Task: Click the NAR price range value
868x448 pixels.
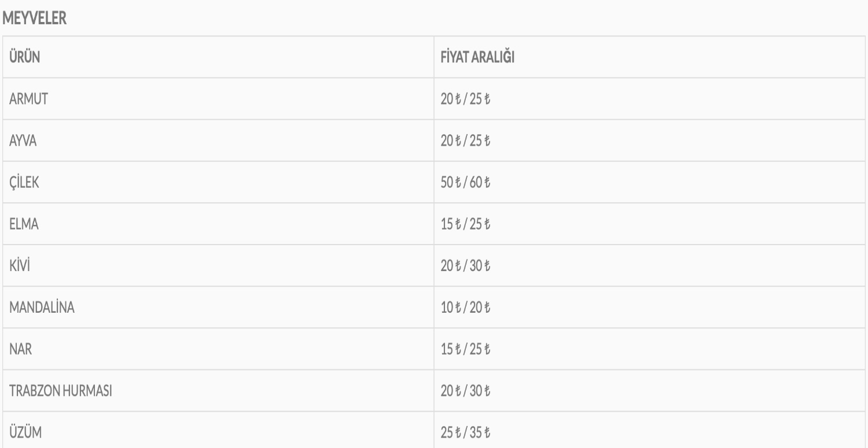Action: click(465, 349)
